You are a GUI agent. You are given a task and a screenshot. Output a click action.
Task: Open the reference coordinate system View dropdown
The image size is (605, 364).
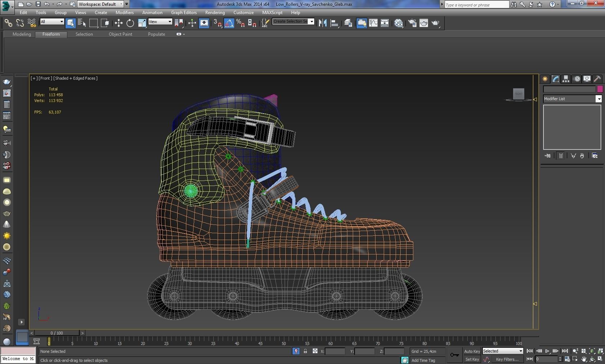160,22
